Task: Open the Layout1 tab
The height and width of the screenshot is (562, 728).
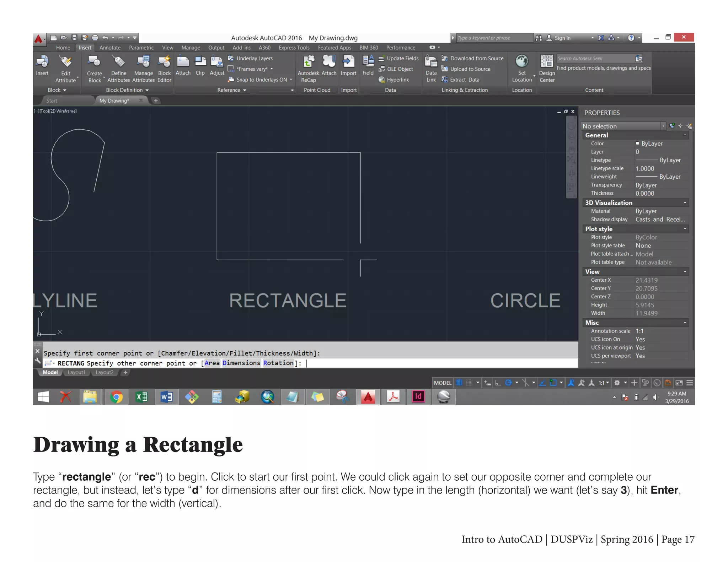Action: click(x=76, y=372)
